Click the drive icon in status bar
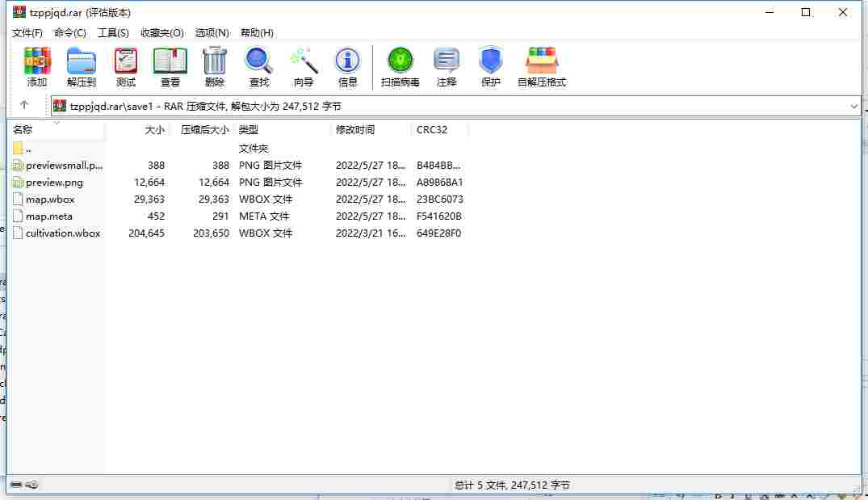 click(16, 485)
